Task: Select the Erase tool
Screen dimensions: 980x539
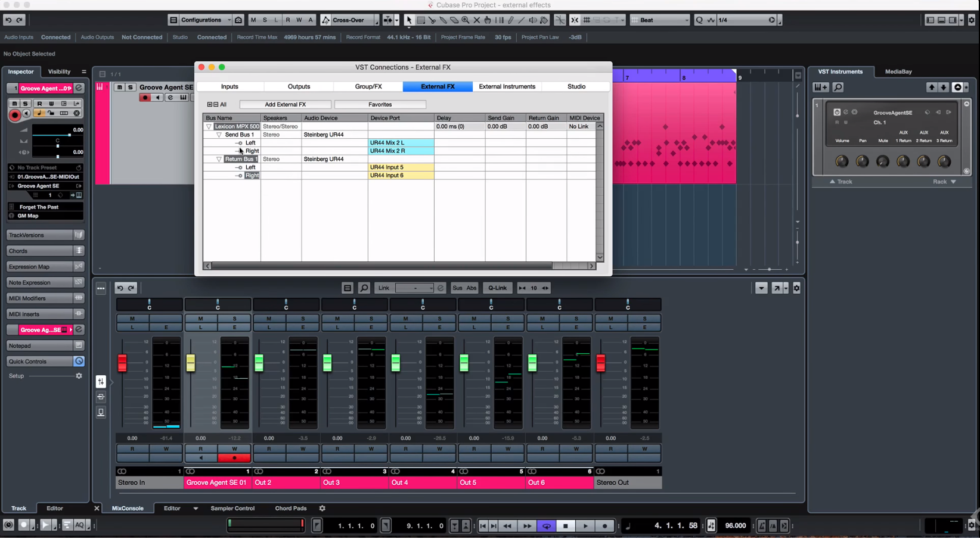Action: [x=454, y=20]
